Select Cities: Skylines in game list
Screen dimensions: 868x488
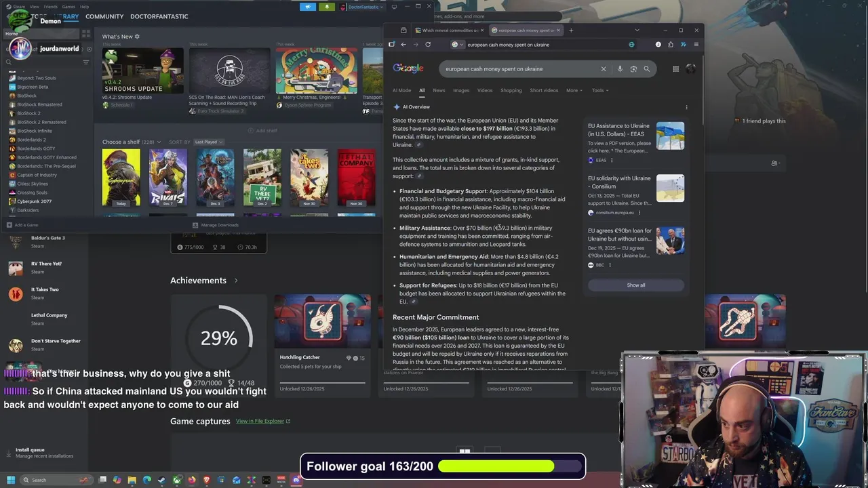[x=33, y=184]
